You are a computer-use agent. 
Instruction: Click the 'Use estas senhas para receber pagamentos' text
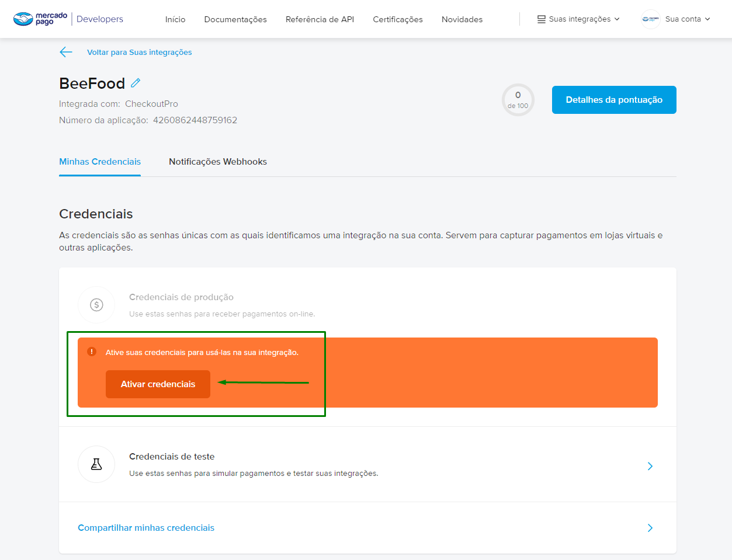222,314
